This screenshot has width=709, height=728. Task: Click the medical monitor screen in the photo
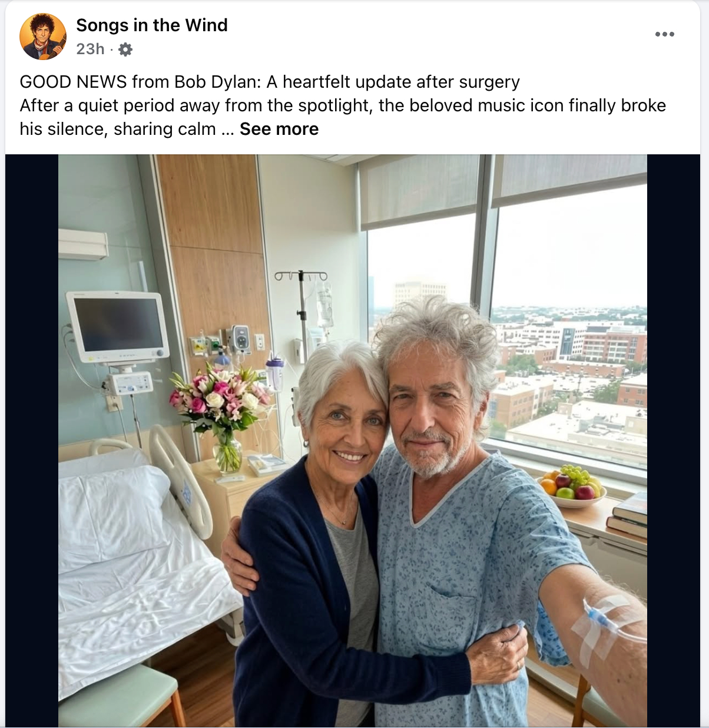coord(118,325)
